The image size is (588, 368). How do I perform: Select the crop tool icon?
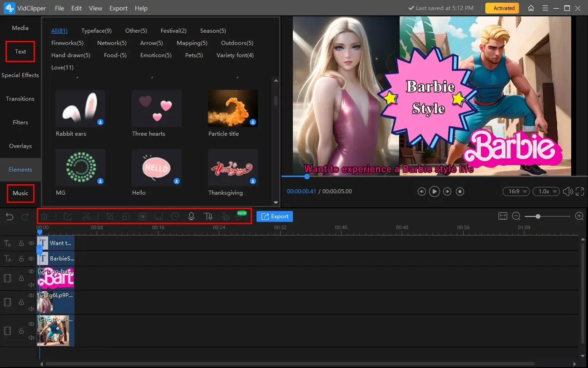tap(109, 216)
